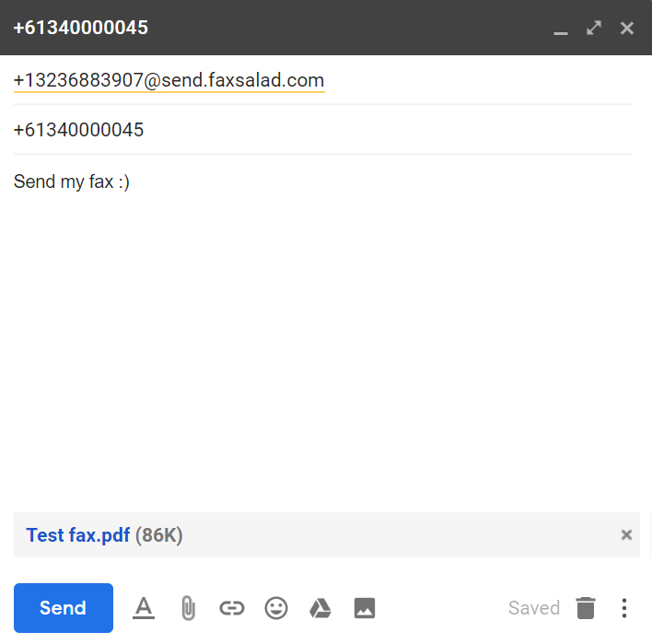Insert a photo using image icon
The height and width of the screenshot is (644, 652).
[x=365, y=608]
